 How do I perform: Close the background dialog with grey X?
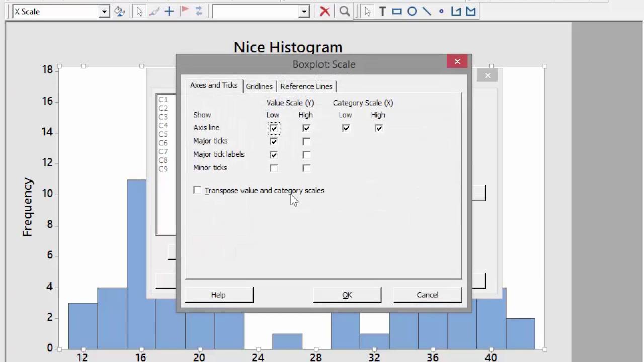(x=487, y=75)
